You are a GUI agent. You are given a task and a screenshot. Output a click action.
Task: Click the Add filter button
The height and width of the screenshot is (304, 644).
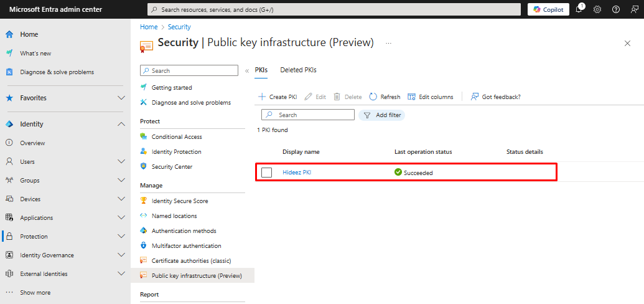pyautogui.click(x=382, y=115)
